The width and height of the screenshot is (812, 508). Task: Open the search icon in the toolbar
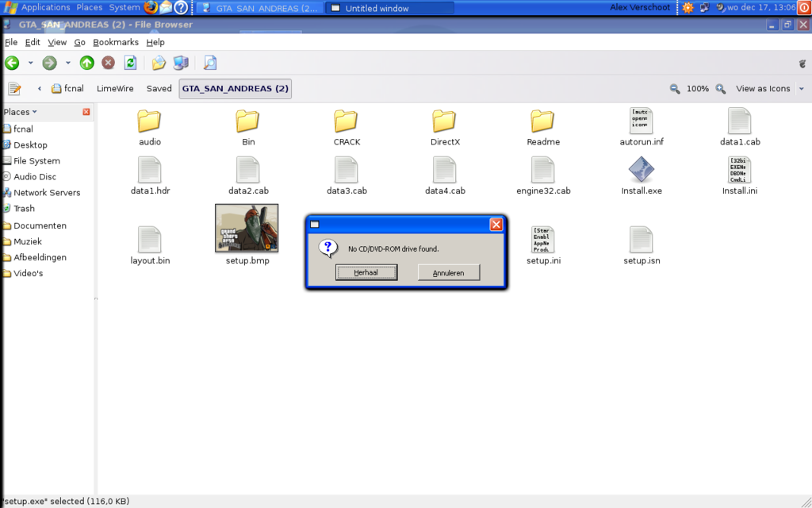coord(209,62)
